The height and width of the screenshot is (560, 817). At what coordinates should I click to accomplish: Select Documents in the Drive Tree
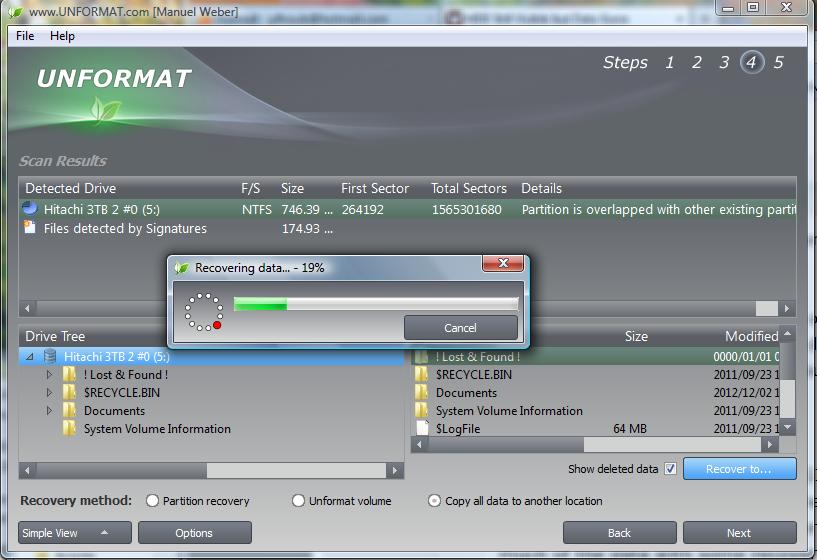[115, 410]
